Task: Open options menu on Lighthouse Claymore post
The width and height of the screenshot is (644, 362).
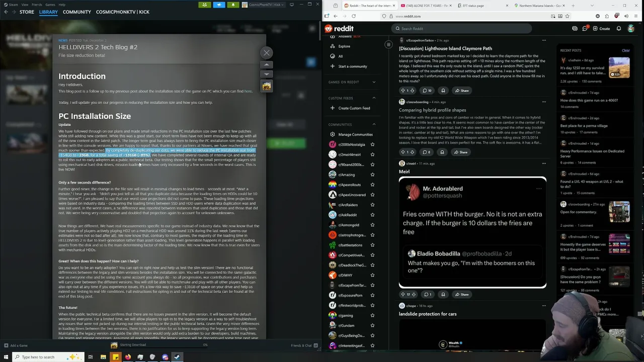Action: point(544,40)
